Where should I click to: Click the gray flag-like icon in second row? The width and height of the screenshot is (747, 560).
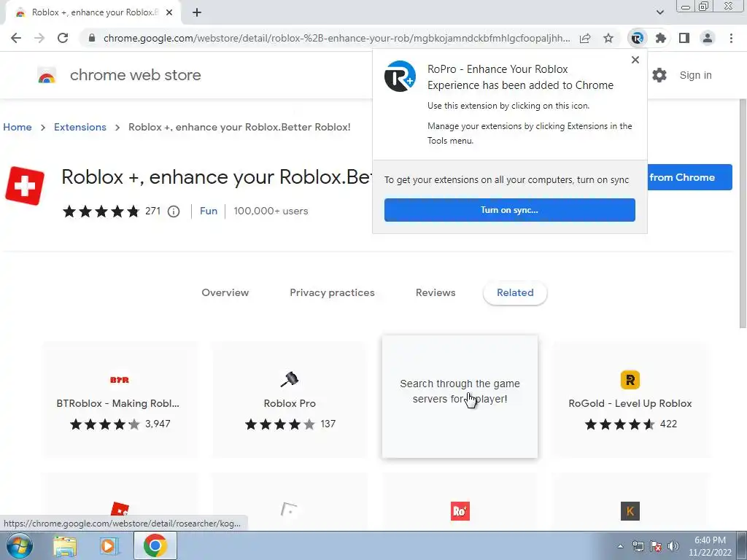pyautogui.click(x=289, y=510)
